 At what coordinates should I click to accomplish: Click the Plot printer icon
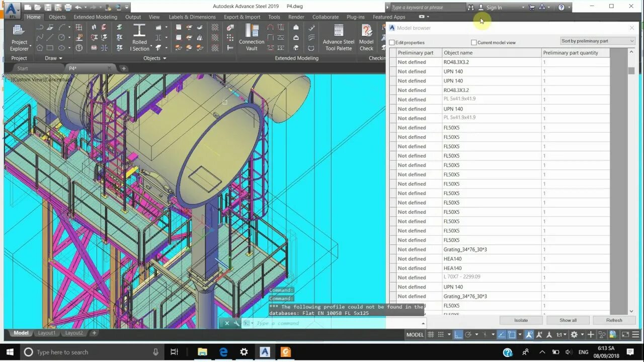pos(67,8)
